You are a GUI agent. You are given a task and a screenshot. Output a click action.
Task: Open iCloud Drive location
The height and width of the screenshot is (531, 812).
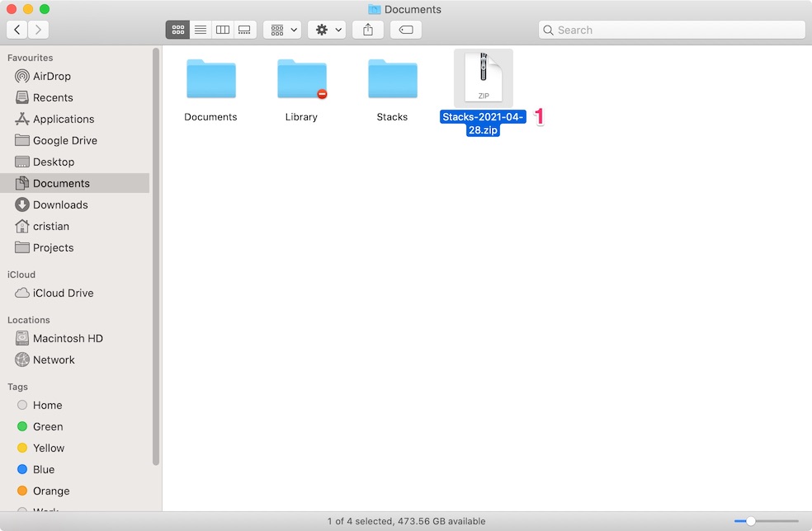pos(63,293)
